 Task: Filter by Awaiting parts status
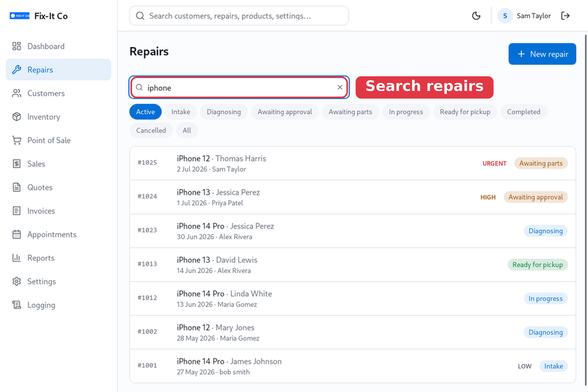(x=350, y=112)
